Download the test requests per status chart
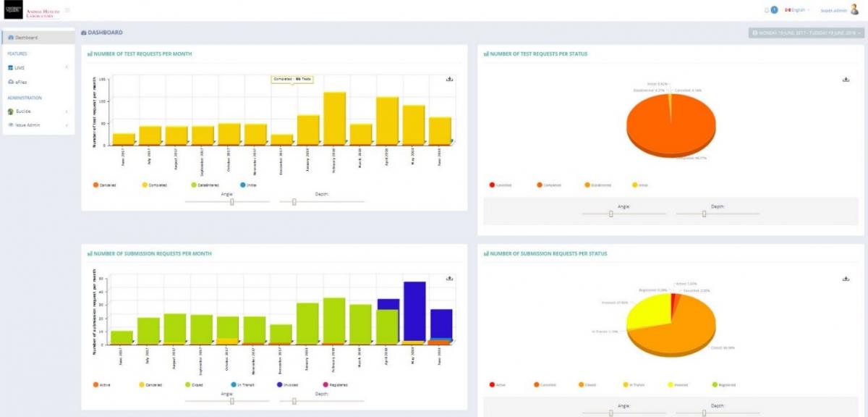The width and height of the screenshot is (868, 417). pyautogui.click(x=846, y=79)
